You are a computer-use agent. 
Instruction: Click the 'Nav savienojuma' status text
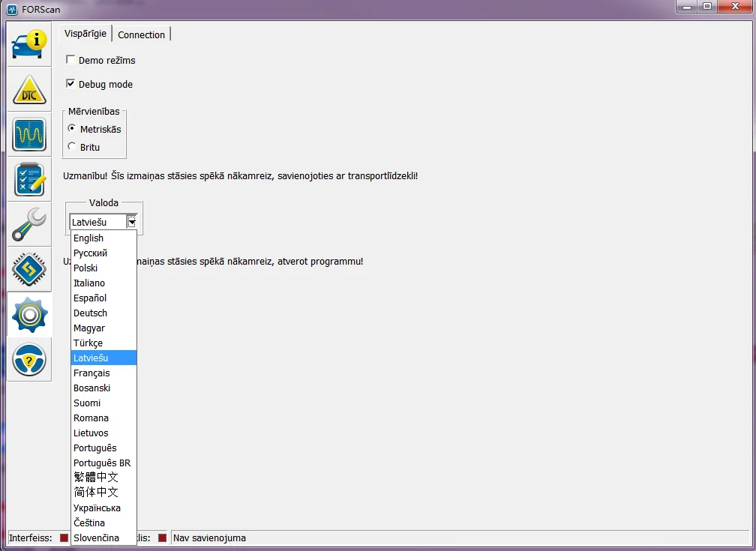tap(209, 538)
